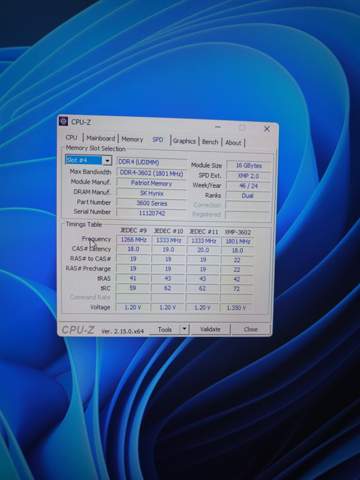
Task: Open the About tab
Action: pos(233,143)
